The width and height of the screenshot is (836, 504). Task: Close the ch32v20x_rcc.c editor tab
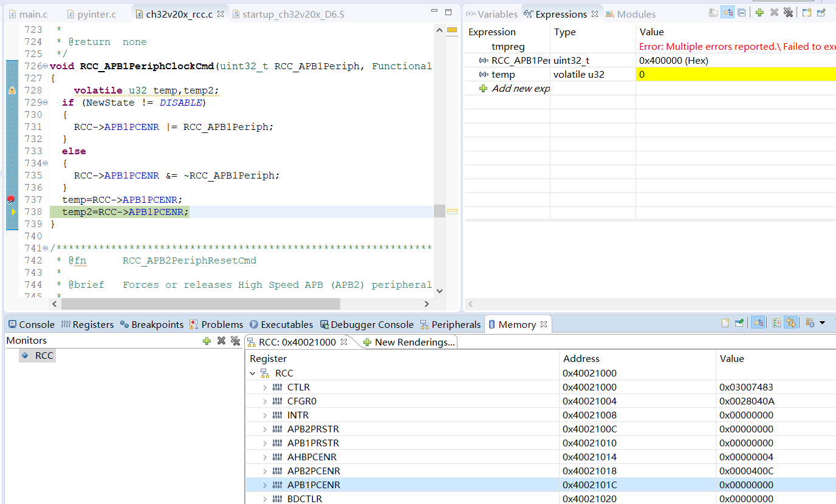tap(220, 14)
